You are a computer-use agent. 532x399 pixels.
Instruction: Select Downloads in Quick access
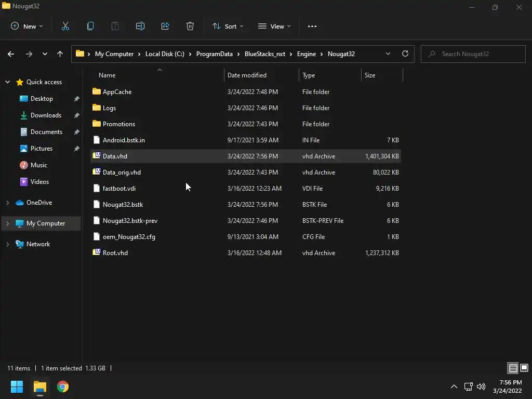point(46,115)
